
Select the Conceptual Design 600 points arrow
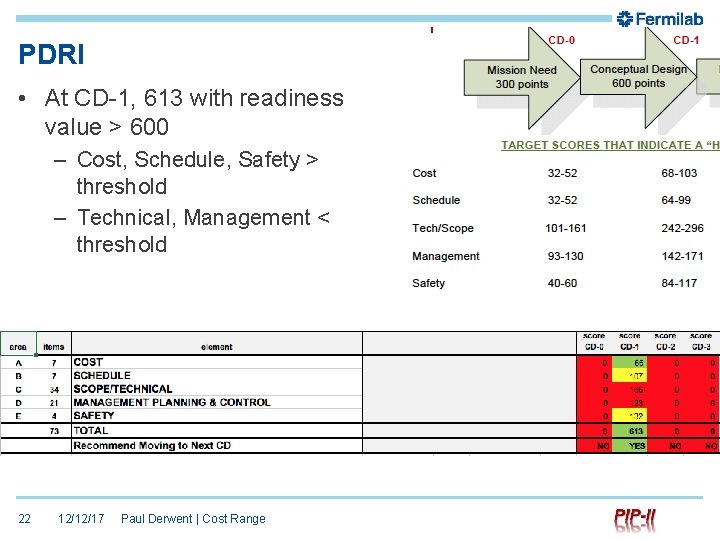click(x=639, y=76)
